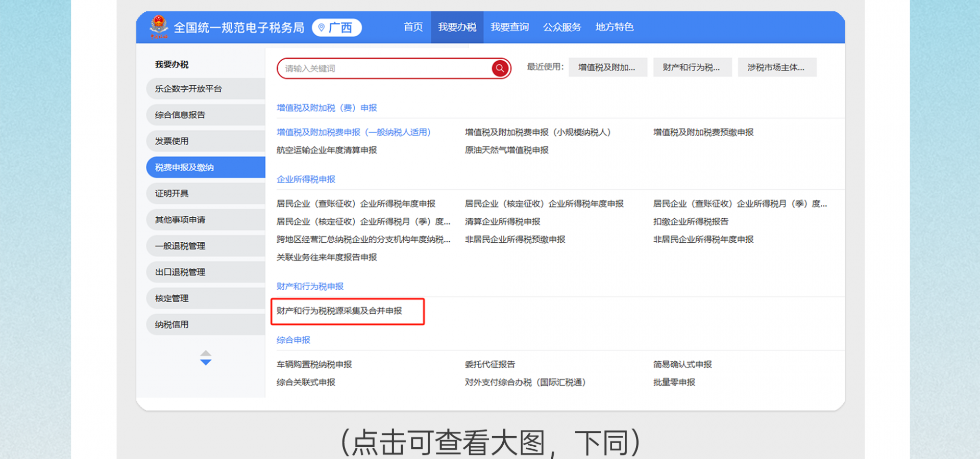Select 批量零申报 link

point(674,382)
